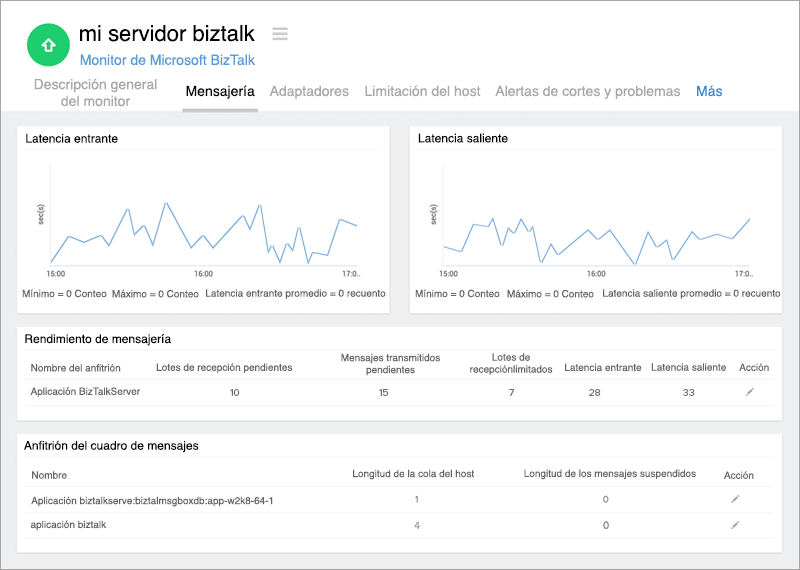
Task: Click the green up-arrow status icon
Action: [x=47, y=45]
